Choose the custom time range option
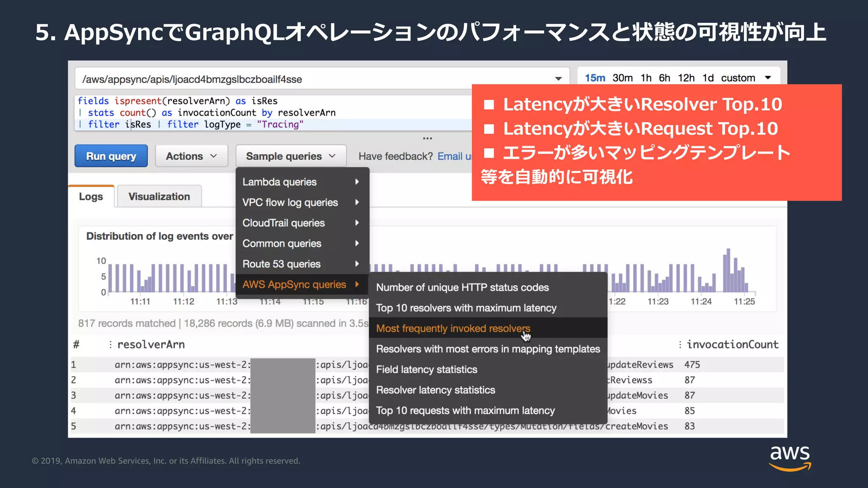The image size is (868, 488). [738, 78]
